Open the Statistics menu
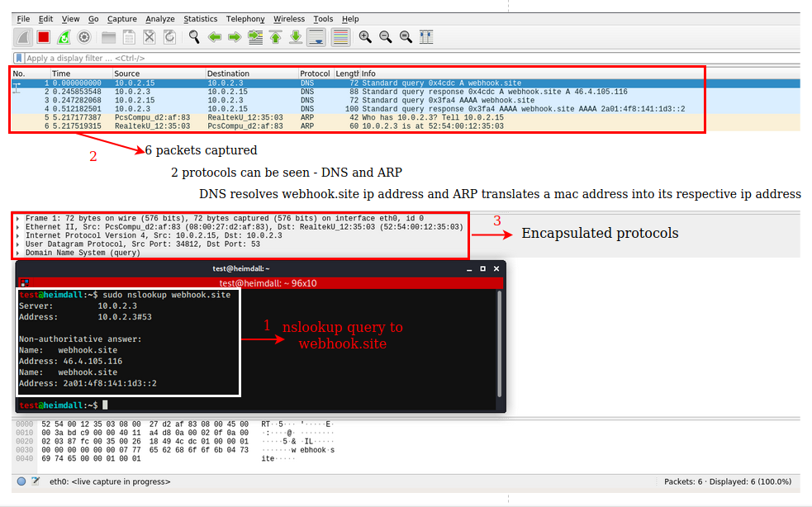The width and height of the screenshot is (812, 507). pyautogui.click(x=201, y=18)
